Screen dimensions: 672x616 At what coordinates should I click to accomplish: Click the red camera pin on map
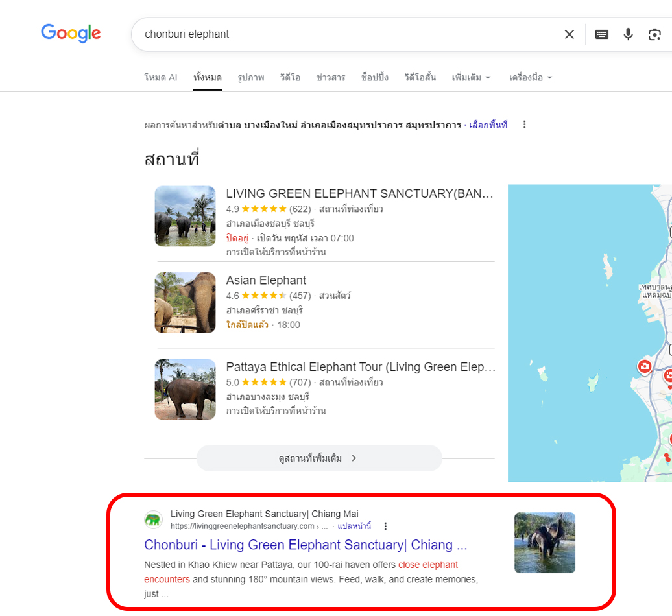tap(644, 366)
